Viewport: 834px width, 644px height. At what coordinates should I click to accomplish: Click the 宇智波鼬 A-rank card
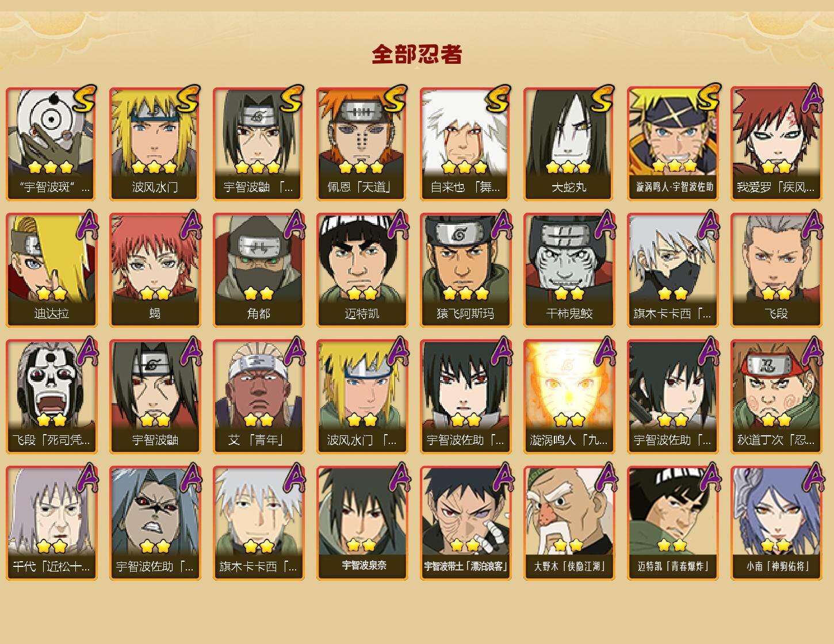pos(155,397)
